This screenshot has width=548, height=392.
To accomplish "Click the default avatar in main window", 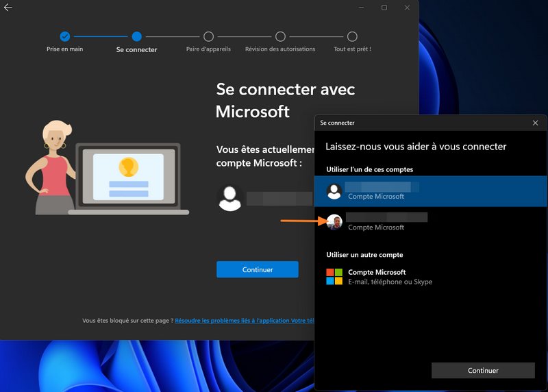I will point(229,198).
